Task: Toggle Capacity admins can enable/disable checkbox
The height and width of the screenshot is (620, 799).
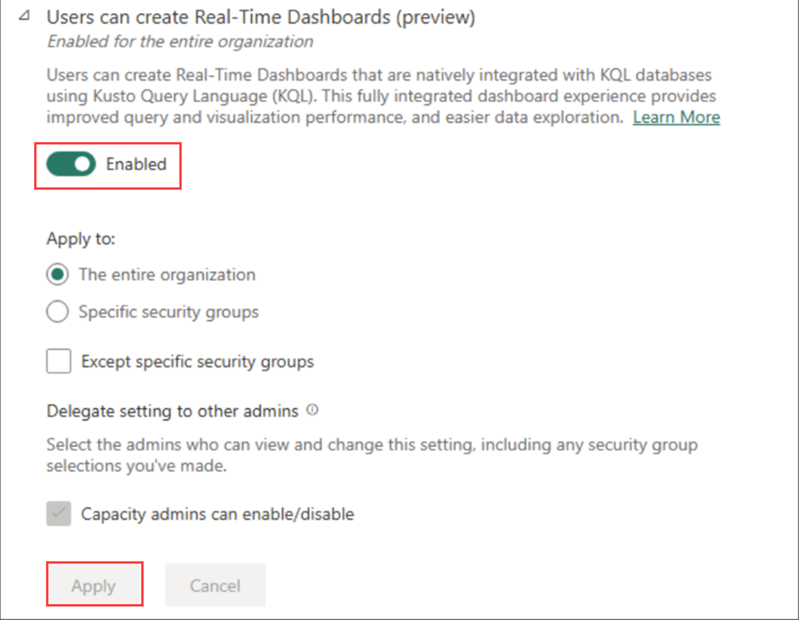Action: pyautogui.click(x=59, y=514)
